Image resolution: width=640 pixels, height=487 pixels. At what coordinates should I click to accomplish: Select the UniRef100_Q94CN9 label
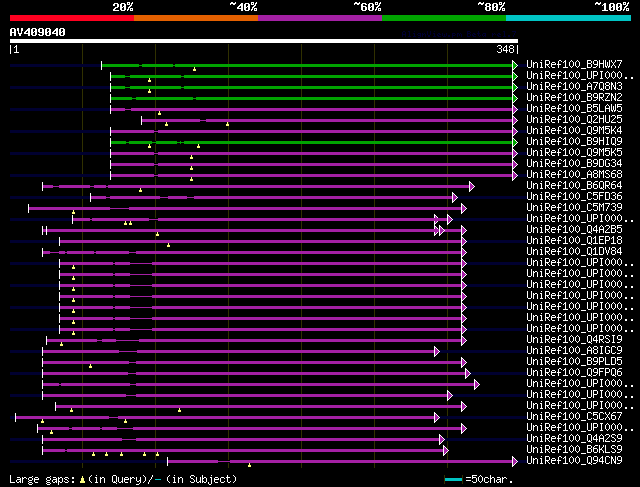click(574, 460)
